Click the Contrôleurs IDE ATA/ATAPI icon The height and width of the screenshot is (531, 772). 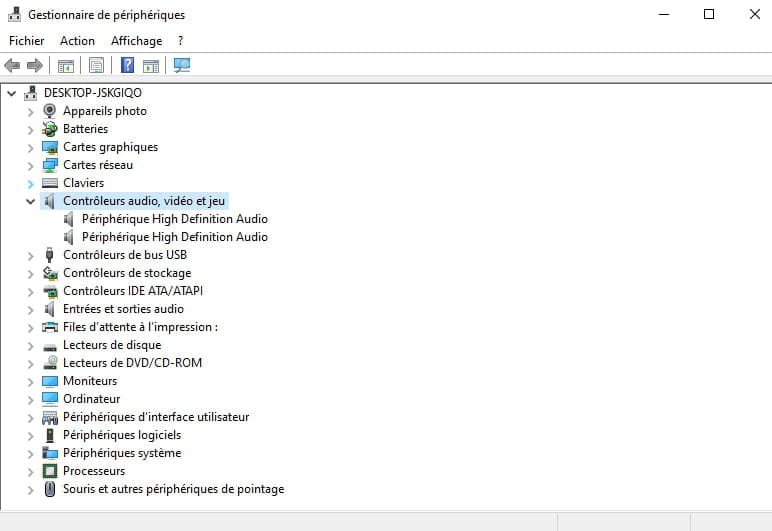pyautogui.click(x=50, y=291)
